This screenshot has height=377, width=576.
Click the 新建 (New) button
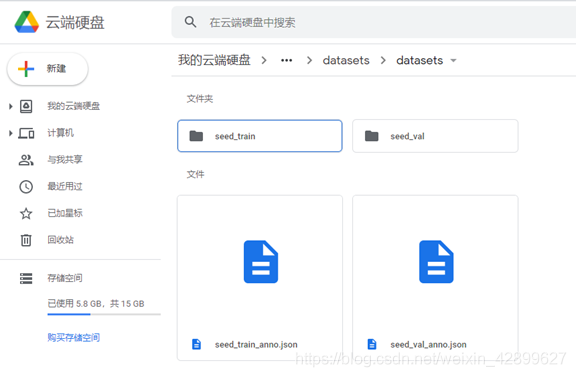[47, 69]
